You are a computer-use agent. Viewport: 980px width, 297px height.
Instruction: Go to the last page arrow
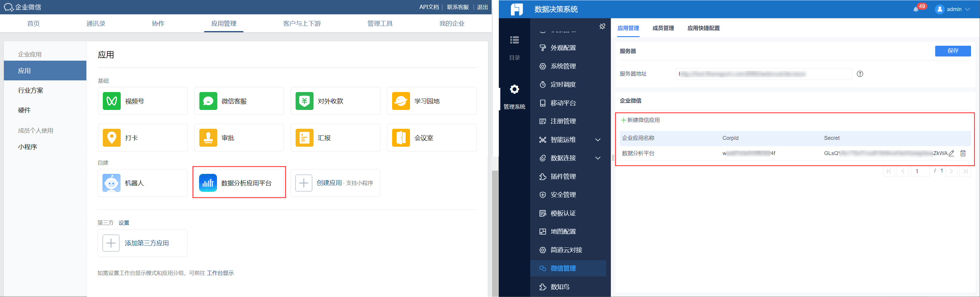click(x=965, y=172)
